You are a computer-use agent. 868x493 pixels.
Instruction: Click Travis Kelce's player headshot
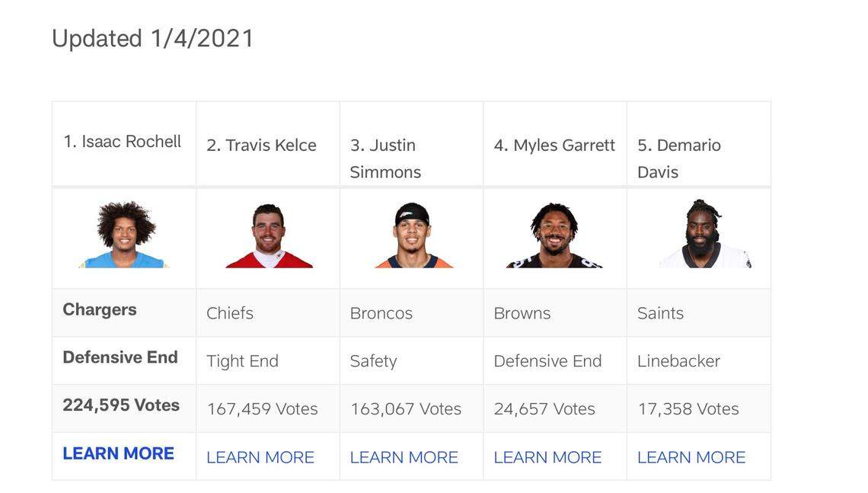(268, 236)
